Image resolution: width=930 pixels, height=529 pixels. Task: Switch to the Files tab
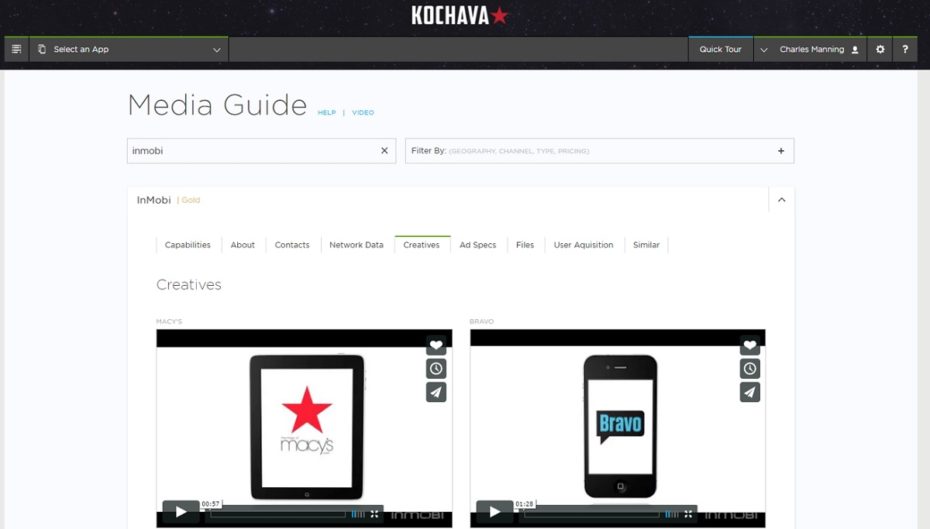[525, 245]
